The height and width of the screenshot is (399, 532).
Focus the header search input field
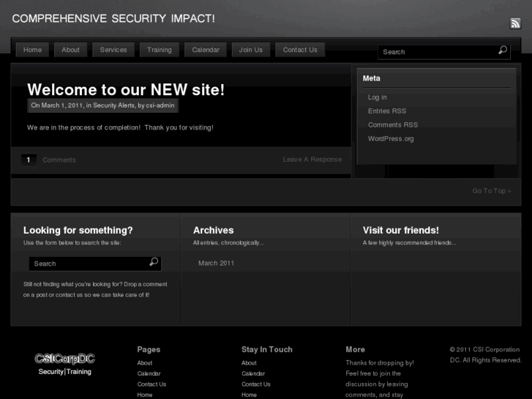(436, 52)
